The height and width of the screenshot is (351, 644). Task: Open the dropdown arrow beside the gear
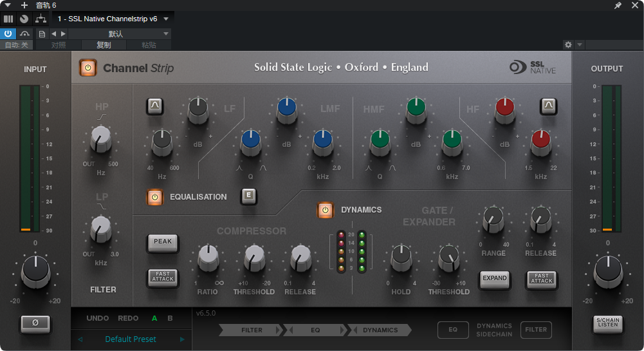[580, 44]
